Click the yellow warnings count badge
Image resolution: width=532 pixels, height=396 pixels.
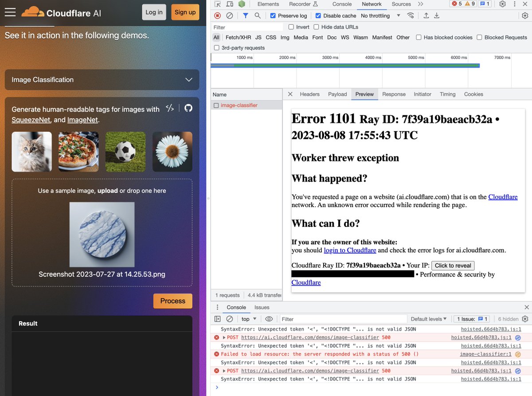coord(470,4)
